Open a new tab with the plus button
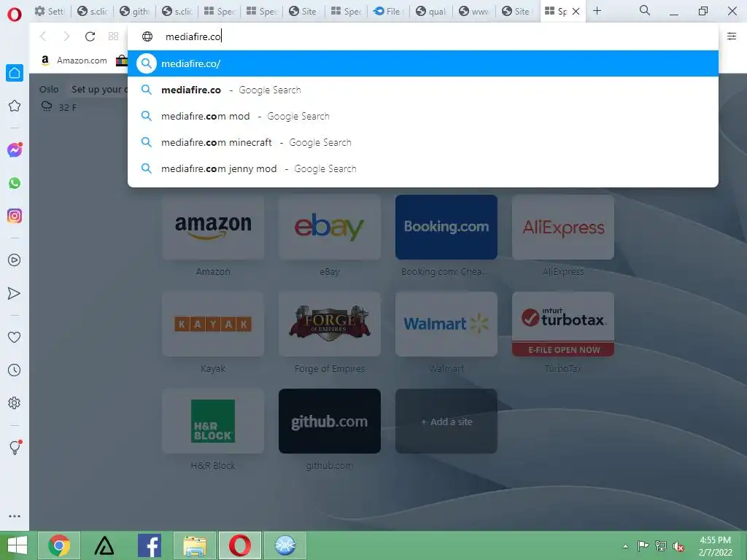Viewport: 747px width, 560px height. tap(597, 10)
